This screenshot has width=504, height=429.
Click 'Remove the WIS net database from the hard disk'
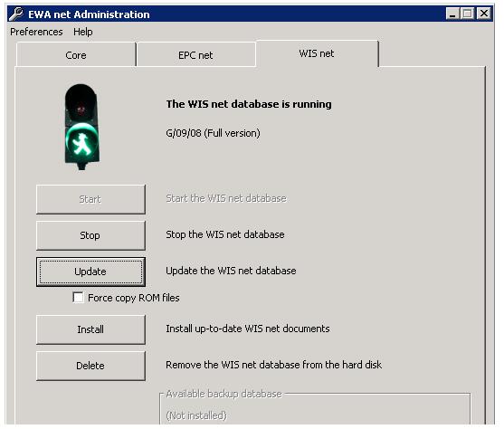274,365
